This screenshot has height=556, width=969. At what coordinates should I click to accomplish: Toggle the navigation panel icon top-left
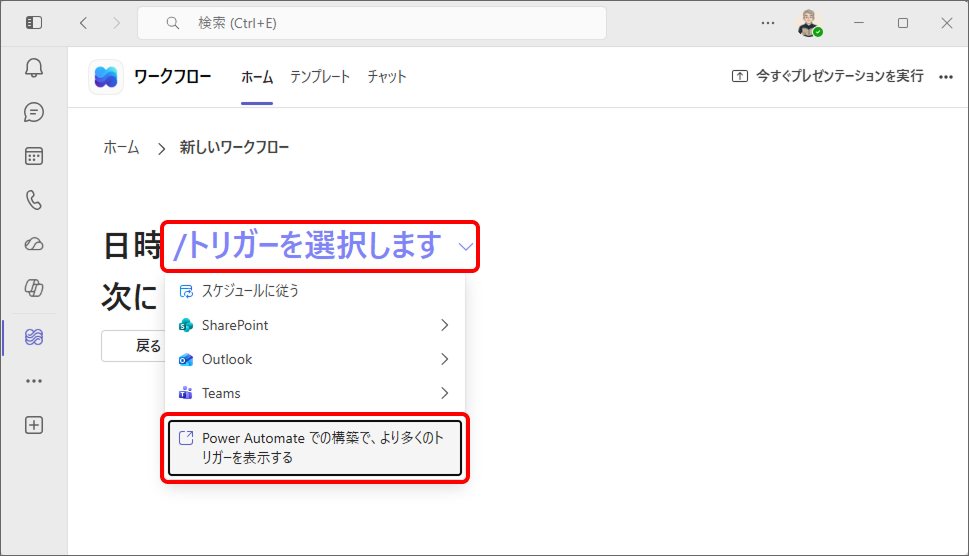[x=34, y=23]
